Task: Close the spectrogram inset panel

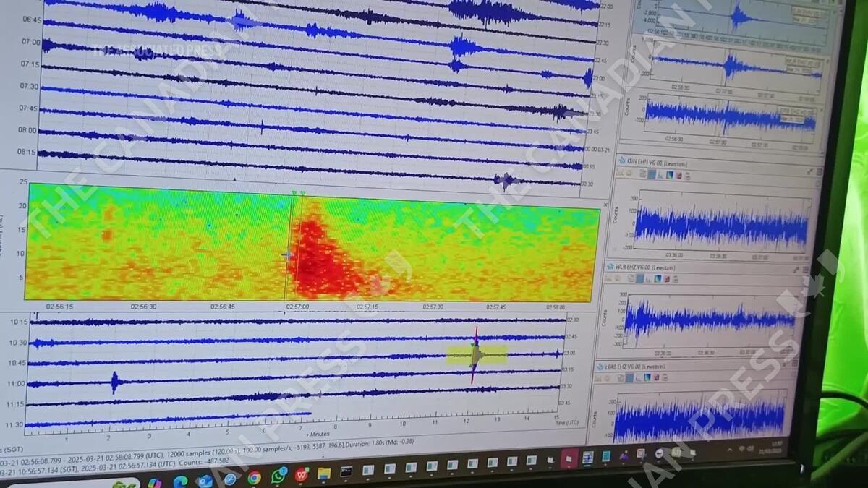Action: 605,205
